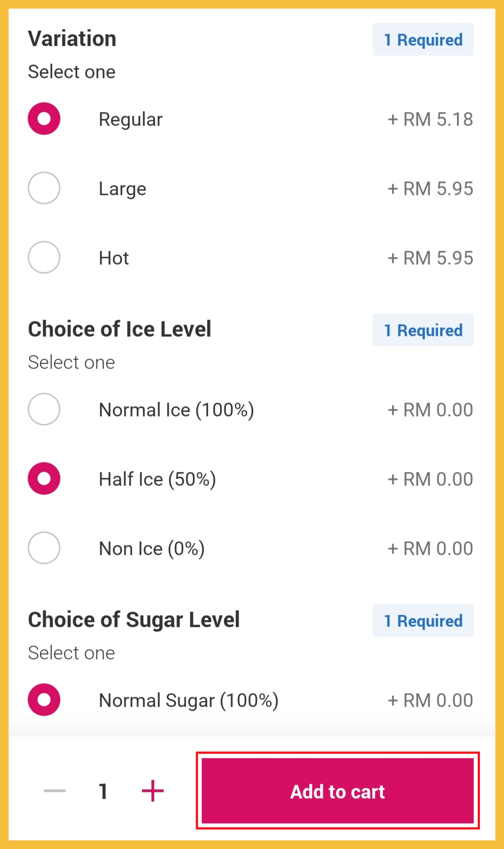Image resolution: width=504 pixels, height=849 pixels.
Task: Select Non Ice (0%) radio button
Action: coord(44,548)
